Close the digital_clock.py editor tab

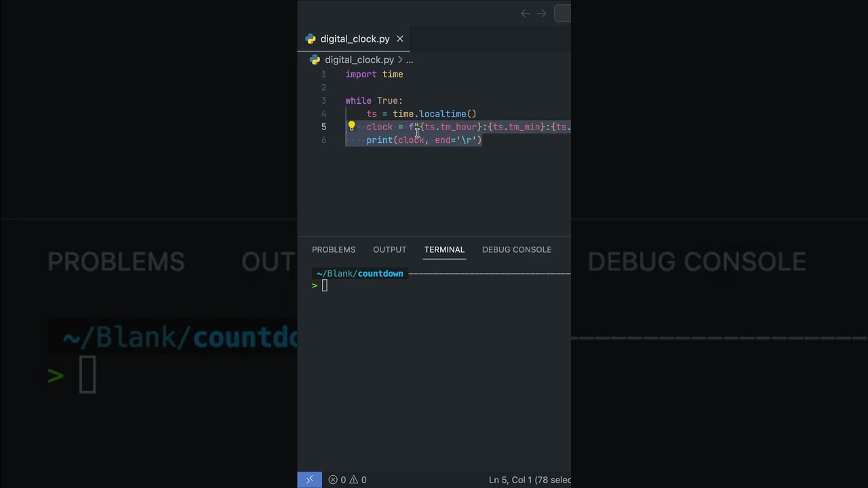[400, 39]
